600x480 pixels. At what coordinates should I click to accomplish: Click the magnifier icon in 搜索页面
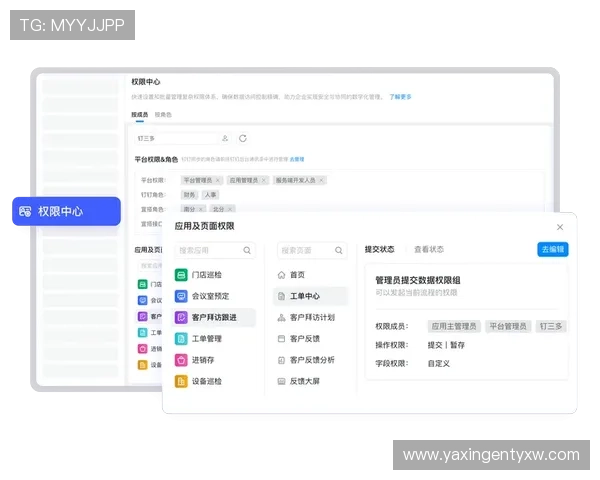tap(339, 250)
